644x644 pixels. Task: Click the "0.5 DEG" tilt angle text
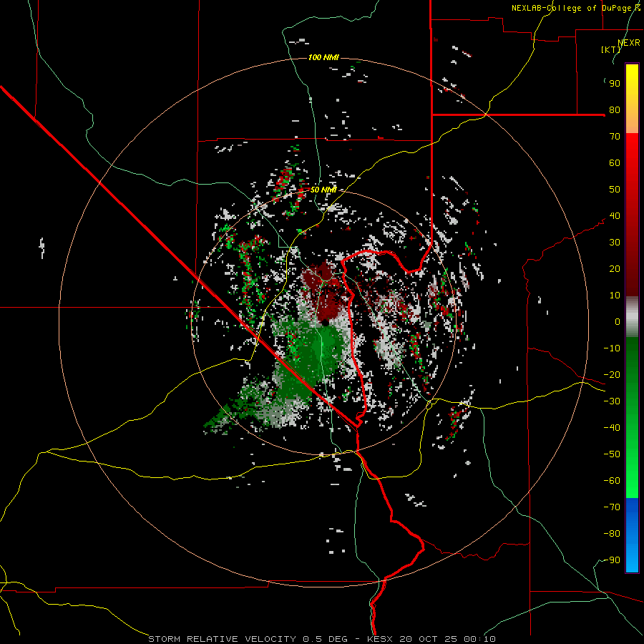(325, 639)
